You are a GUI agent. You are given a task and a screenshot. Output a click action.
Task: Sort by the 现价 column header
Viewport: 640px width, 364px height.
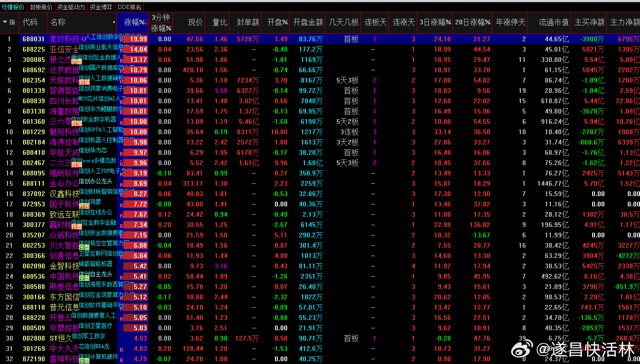tap(196, 22)
